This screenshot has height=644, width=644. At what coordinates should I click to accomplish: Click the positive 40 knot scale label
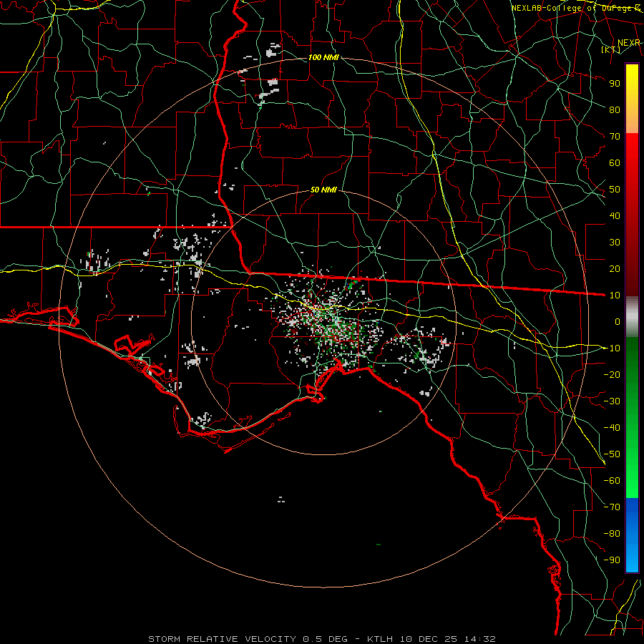click(x=615, y=216)
